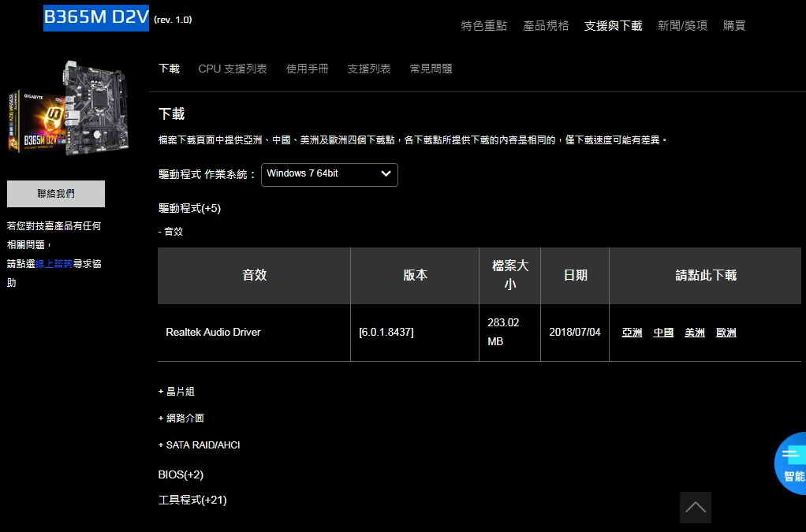Switch to the 使用手冊 tab

click(308, 69)
